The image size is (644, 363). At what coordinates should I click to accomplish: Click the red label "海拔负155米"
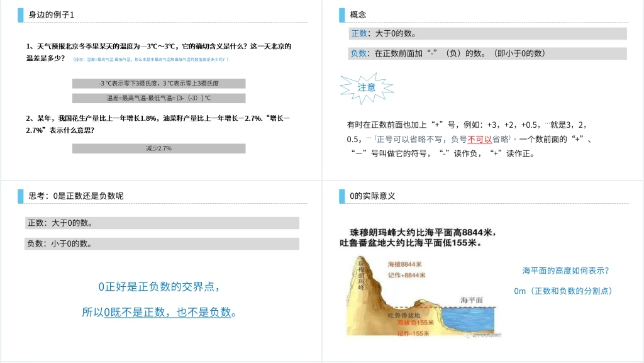(415, 323)
